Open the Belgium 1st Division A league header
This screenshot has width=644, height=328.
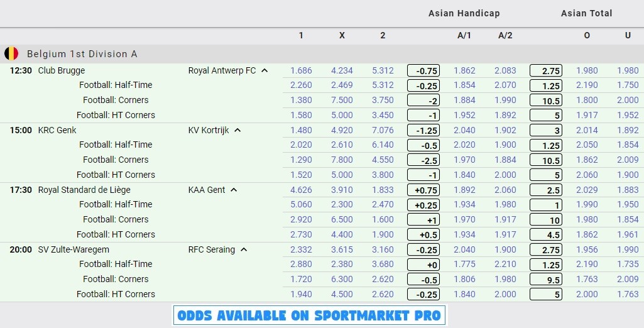(322, 54)
